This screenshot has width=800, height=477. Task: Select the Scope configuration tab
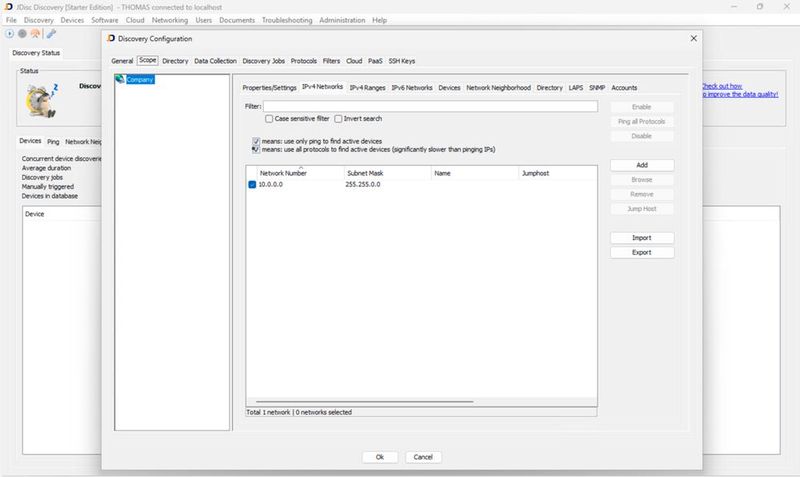[x=147, y=60]
